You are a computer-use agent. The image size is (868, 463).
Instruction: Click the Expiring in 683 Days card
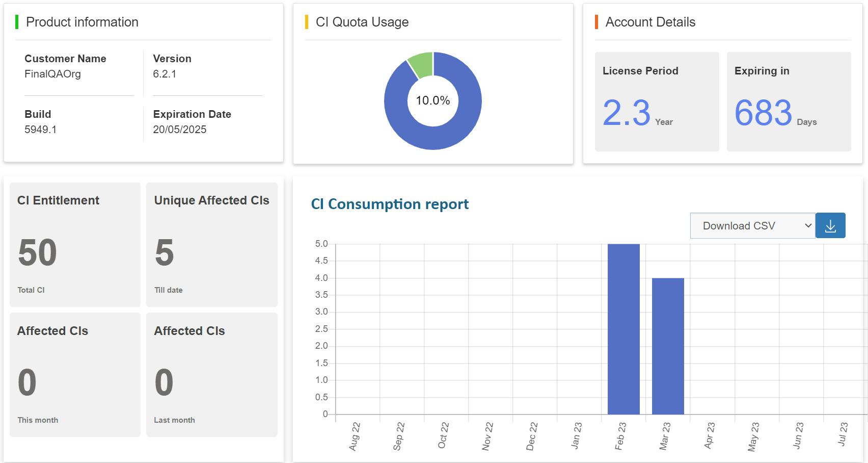789,101
